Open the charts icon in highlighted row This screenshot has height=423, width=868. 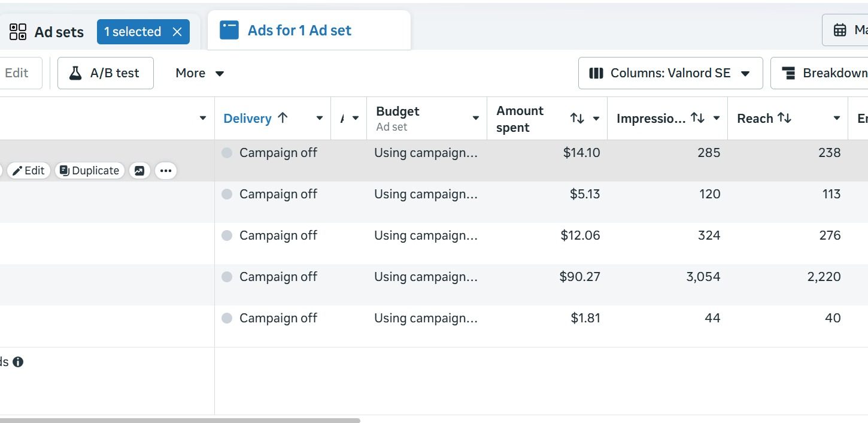coord(139,171)
